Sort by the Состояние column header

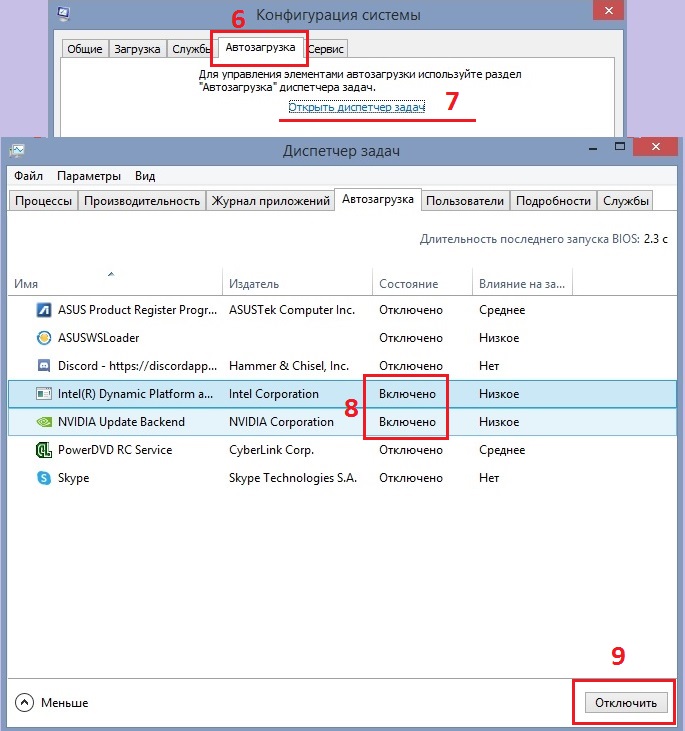tap(422, 283)
